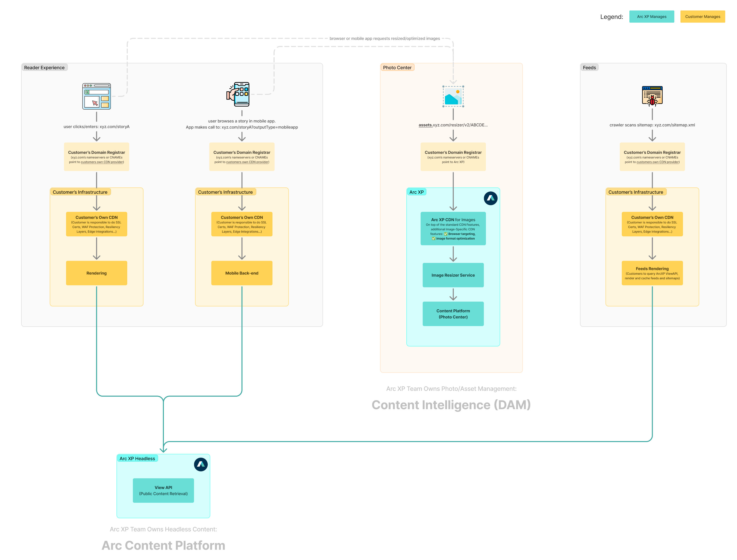
Task: Click the Photo Center section label
Action: (397, 67)
